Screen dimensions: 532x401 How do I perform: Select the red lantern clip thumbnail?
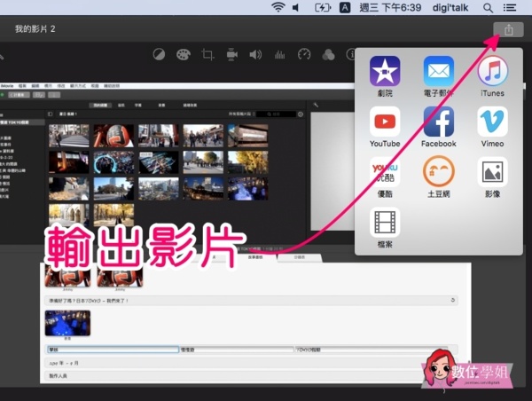[113, 135]
